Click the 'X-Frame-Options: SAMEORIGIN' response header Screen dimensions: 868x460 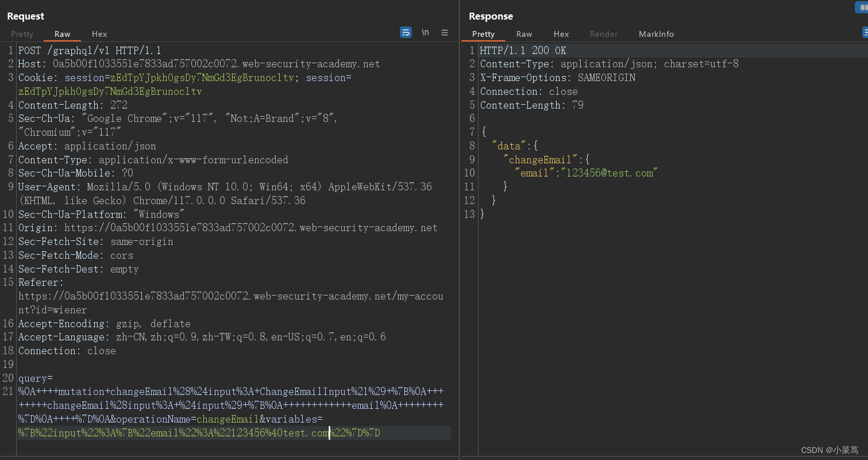click(558, 78)
